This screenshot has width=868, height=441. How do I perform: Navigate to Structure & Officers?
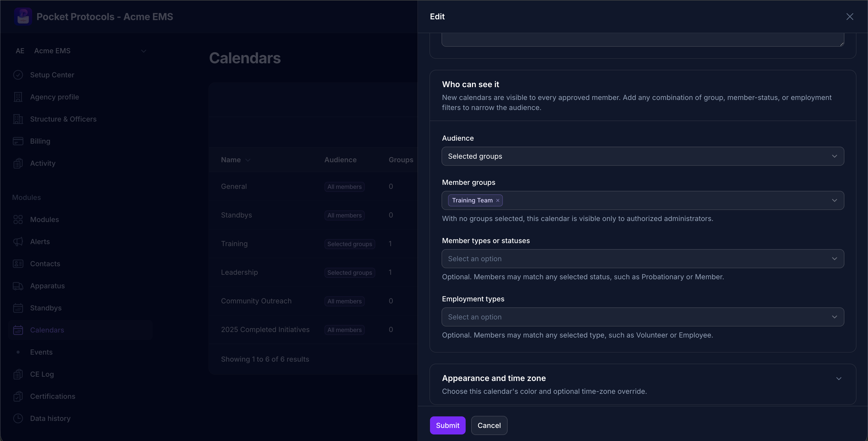point(63,119)
